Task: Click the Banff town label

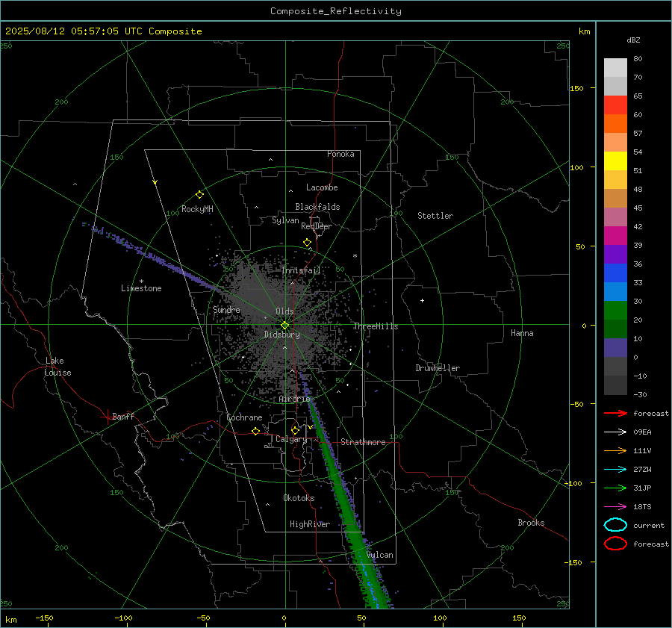Action: (x=123, y=417)
